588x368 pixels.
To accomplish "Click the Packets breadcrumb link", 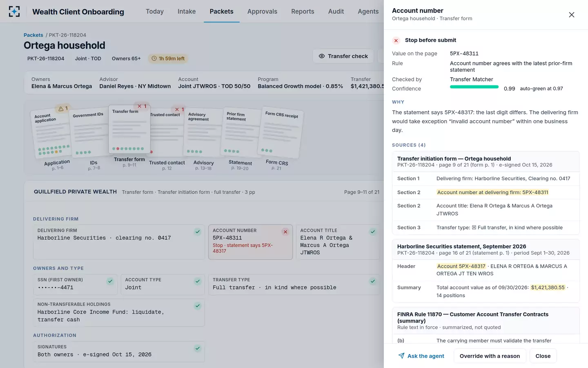I will click(33, 35).
